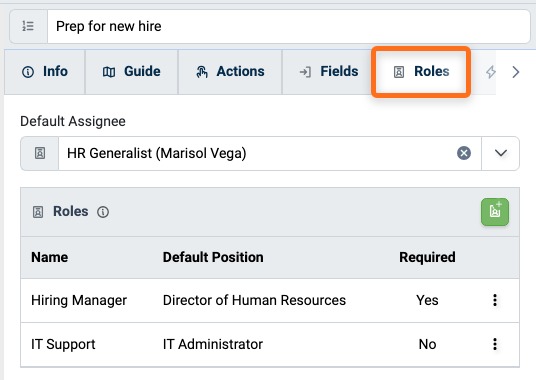Image resolution: width=536 pixels, height=380 pixels.
Task: Click the Default Position column header
Action: coord(213,257)
